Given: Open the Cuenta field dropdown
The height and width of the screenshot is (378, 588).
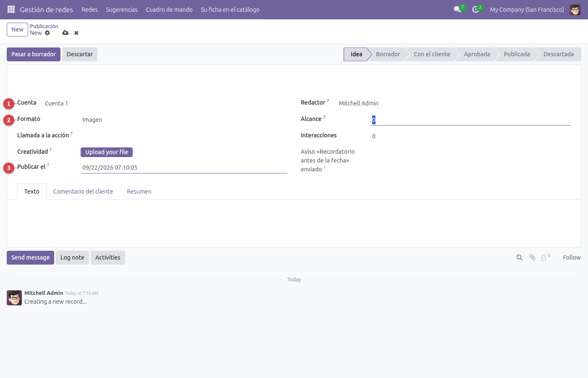Looking at the screenshot, I should (x=165, y=103).
